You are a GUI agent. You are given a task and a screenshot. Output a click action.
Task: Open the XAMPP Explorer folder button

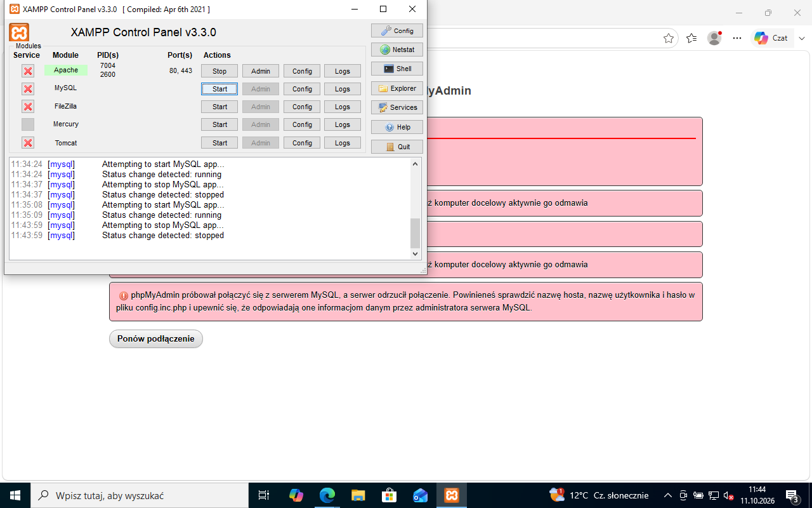pos(397,88)
